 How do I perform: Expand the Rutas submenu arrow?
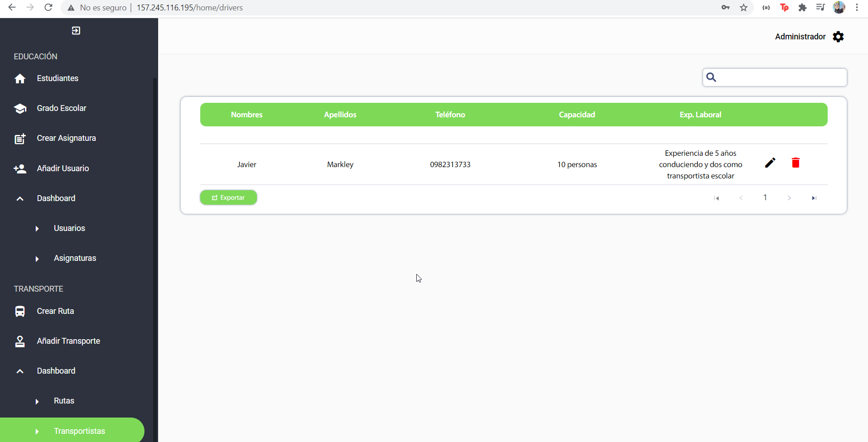pos(37,401)
